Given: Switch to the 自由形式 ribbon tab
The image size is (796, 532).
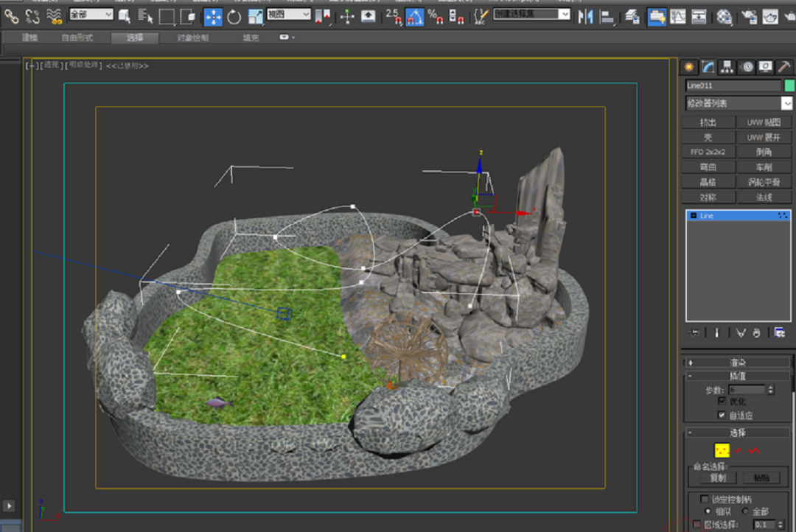Looking at the screenshot, I should point(77,38).
